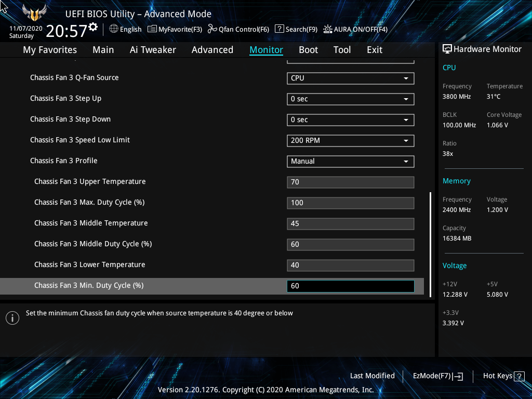Expand Chassis Fan 3 Step Up dropdown
This screenshot has height=399, width=532.
click(351, 99)
